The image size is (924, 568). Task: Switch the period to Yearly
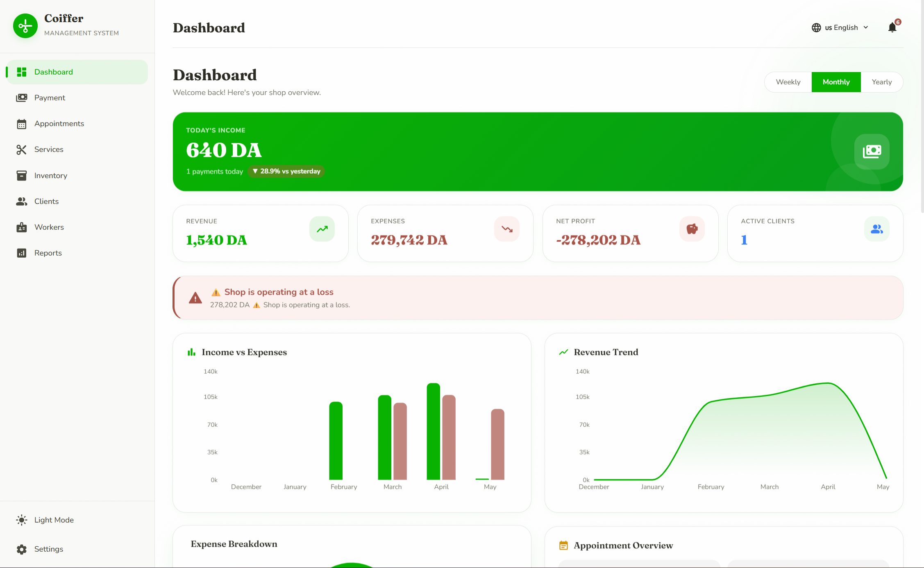pyautogui.click(x=882, y=82)
